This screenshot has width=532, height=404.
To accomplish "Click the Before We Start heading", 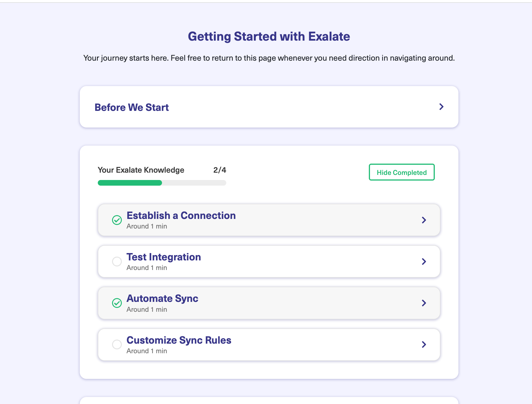I will (x=132, y=107).
